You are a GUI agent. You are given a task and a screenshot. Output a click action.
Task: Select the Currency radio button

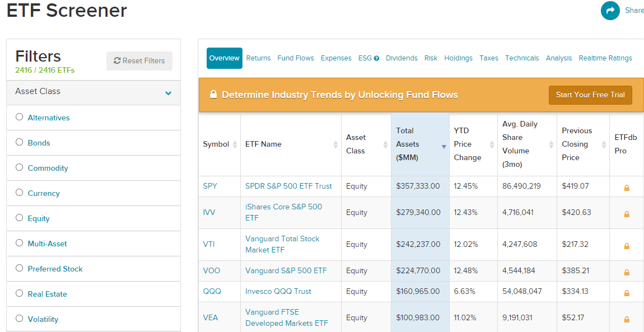pos(19,193)
